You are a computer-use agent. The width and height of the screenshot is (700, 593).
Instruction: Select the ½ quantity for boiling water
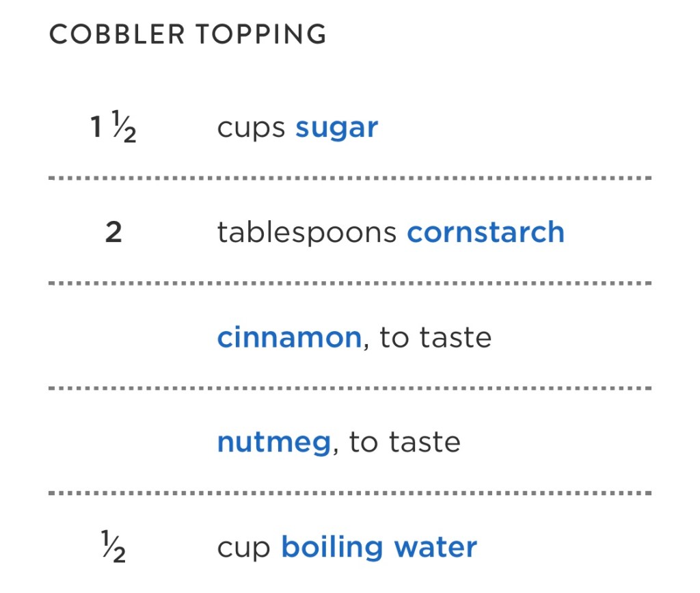coord(113,549)
